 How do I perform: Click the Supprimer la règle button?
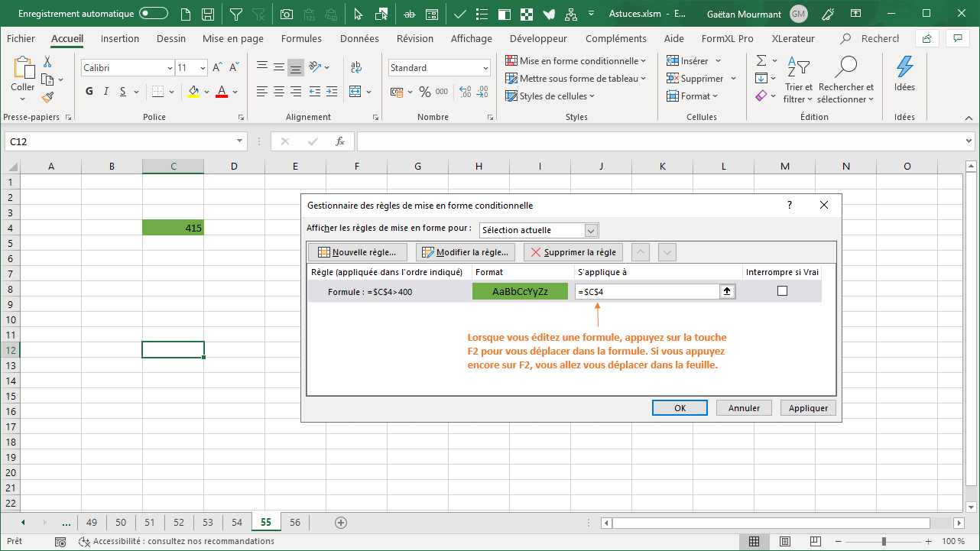point(573,252)
